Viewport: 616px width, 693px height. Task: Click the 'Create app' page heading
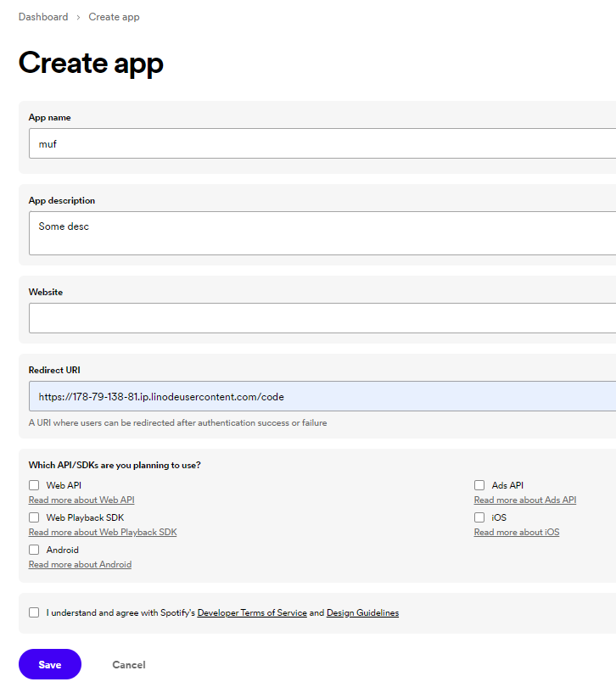(91, 64)
